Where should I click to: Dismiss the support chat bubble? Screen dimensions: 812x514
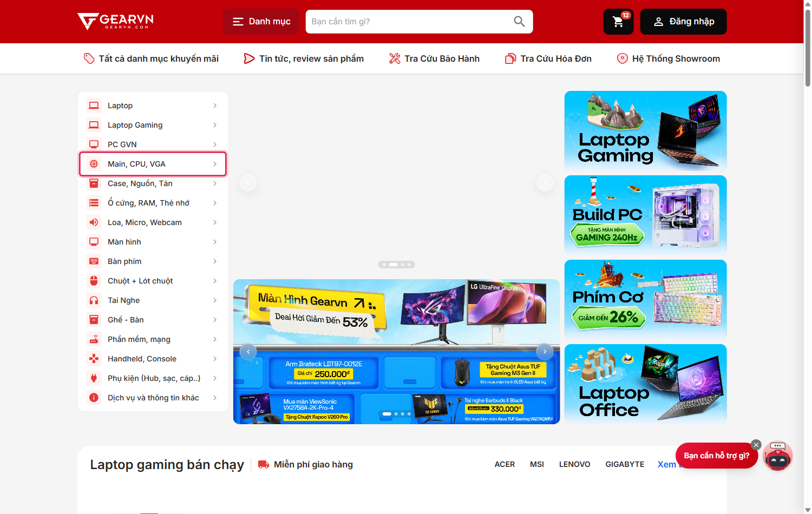coord(756,445)
